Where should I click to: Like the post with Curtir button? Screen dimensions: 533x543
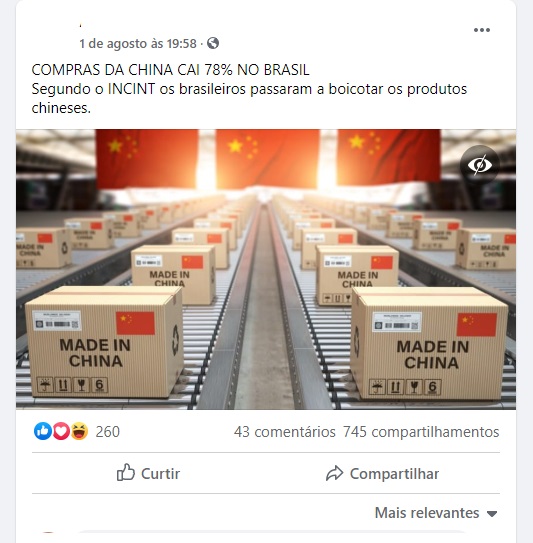(148, 473)
